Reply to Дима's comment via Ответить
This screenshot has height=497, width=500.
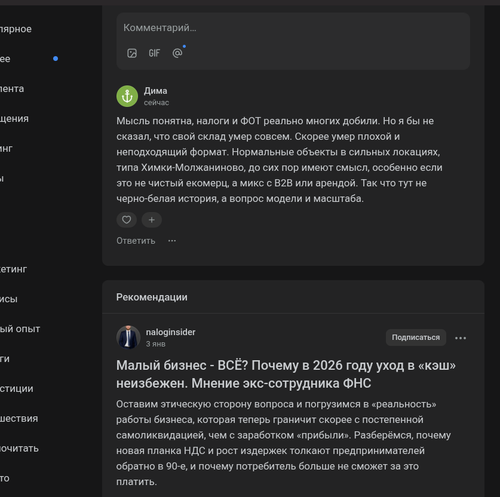click(136, 241)
